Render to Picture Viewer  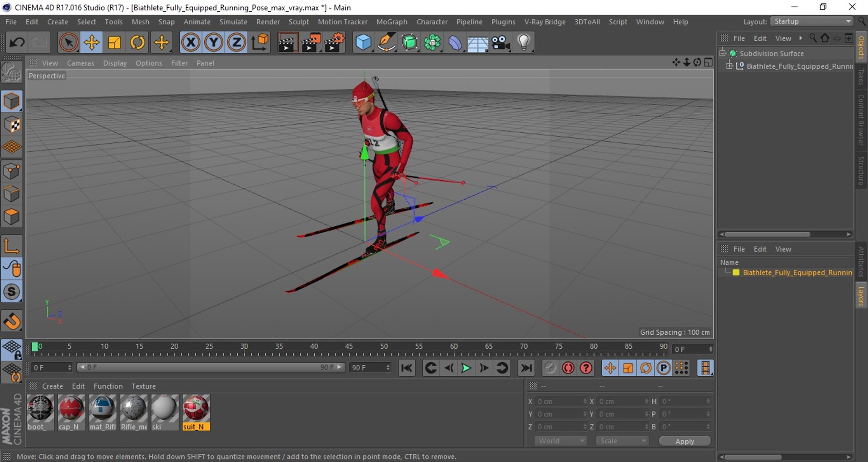[311, 42]
